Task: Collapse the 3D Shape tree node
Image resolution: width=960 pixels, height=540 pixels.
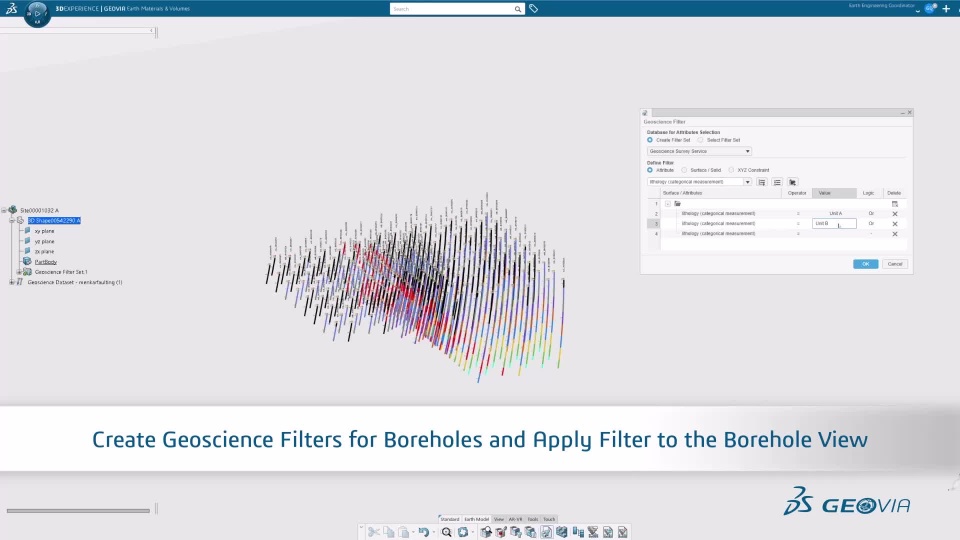Action: (12, 220)
